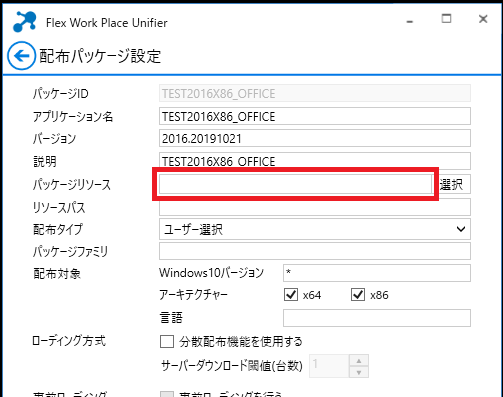The image size is (503, 397).
Task: Decrease サーバーダウンロード閾値 with down arrow
Action: click(359, 372)
